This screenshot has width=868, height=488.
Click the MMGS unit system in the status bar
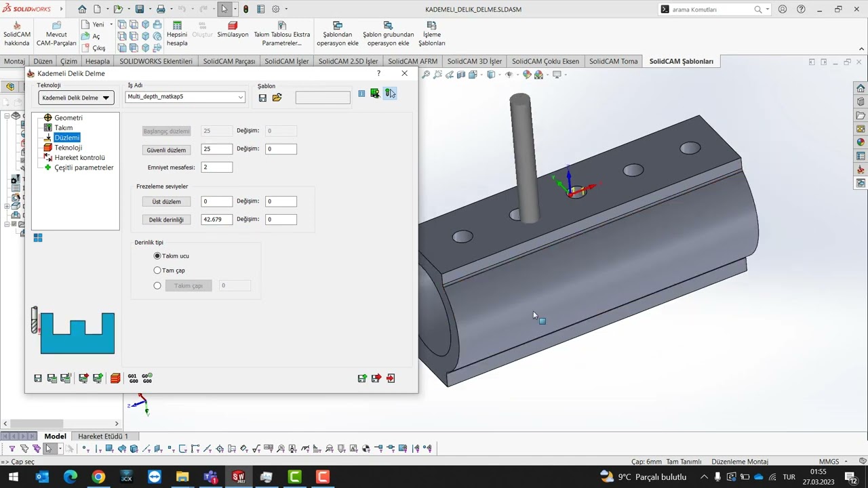(x=829, y=462)
